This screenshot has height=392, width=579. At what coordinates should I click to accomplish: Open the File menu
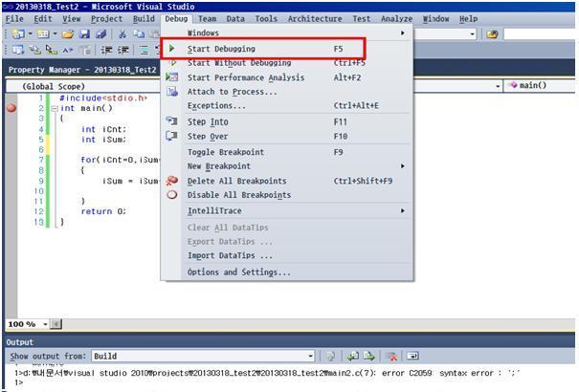[x=14, y=19]
